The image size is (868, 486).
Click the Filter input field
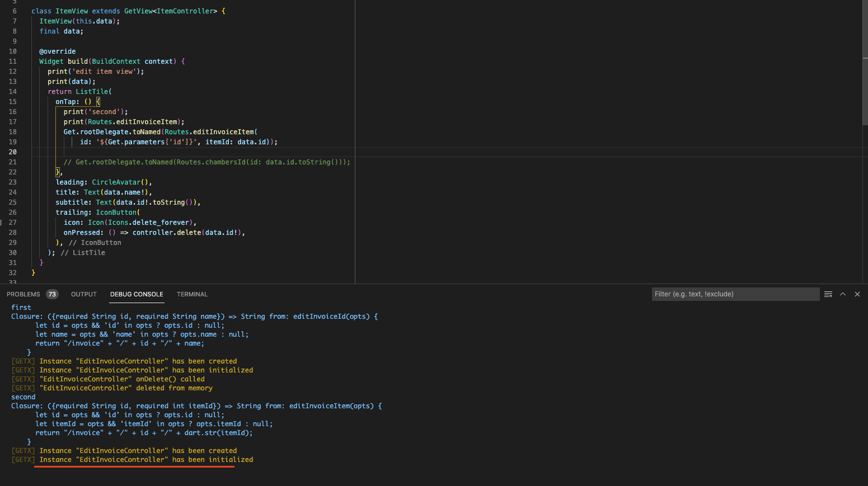point(735,294)
